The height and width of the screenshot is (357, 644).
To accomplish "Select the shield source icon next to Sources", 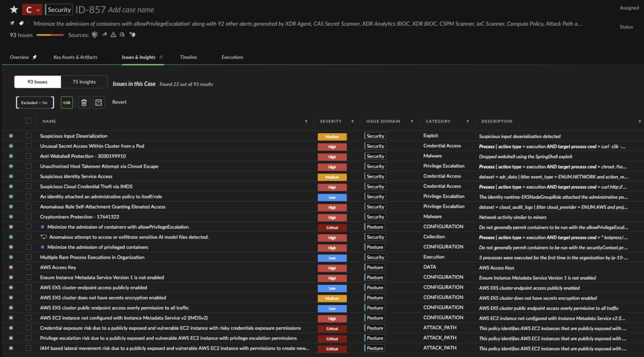I will click(95, 35).
